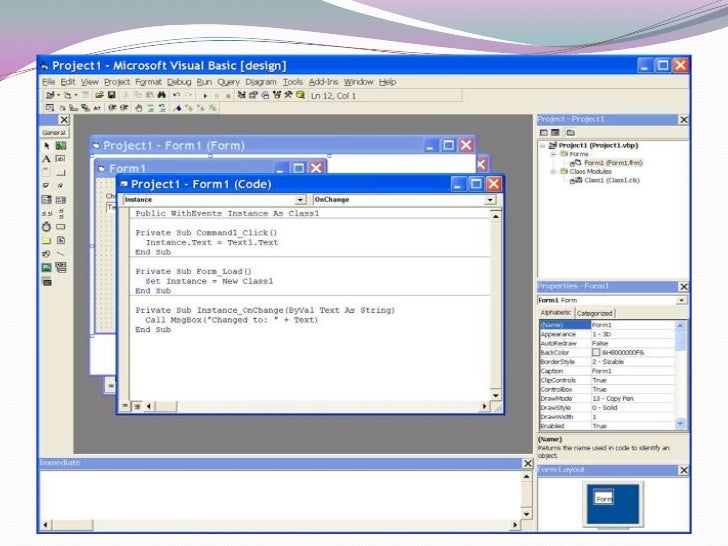The height and width of the screenshot is (546, 728).
Task: Click the BackColor color swatch value
Action: pos(596,352)
